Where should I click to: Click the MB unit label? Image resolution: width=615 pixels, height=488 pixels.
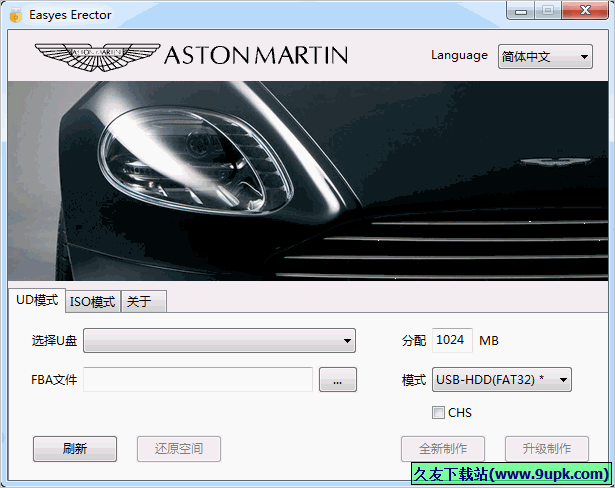click(x=489, y=341)
